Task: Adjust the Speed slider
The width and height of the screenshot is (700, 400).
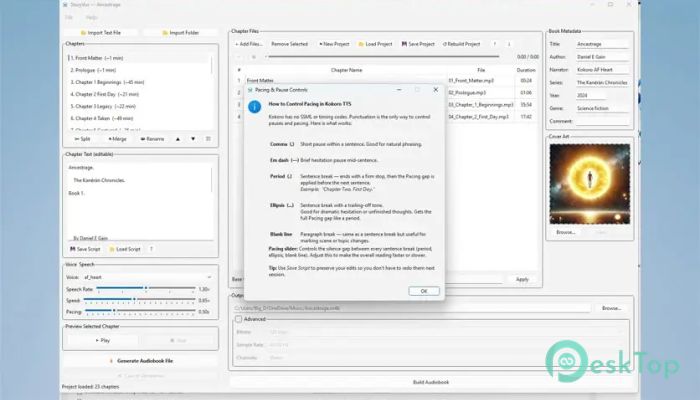Action: click(x=139, y=300)
